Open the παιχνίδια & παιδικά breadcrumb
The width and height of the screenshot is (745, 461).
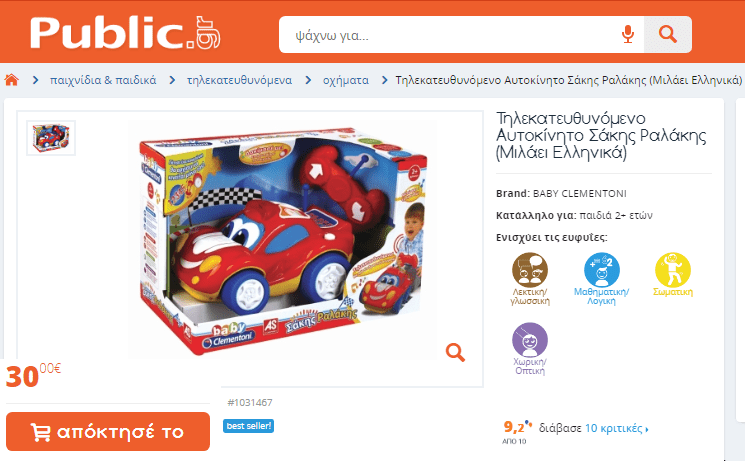[103, 80]
